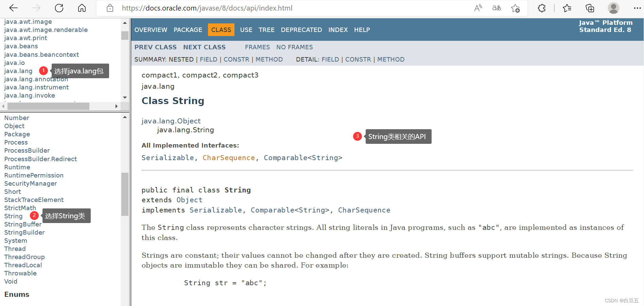Open the browser Extensions puzzle icon
Image resolution: width=644 pixels, height=306 pixels.
[x=542, y=8]
